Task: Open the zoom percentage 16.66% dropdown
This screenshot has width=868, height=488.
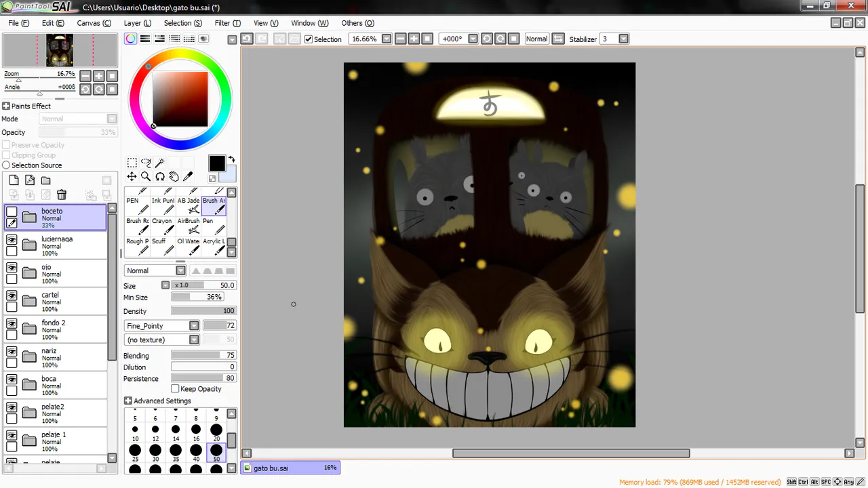Action: (387, 39)
